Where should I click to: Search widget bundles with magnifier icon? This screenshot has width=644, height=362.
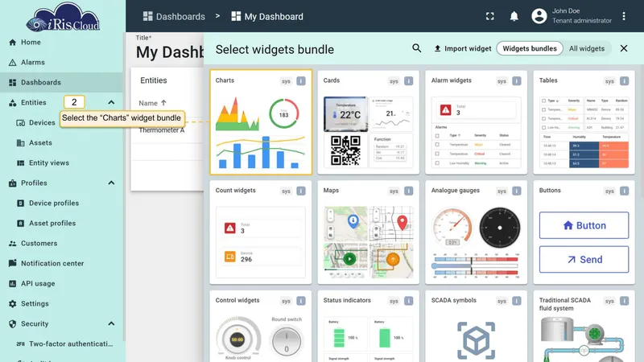click(416, 48)
